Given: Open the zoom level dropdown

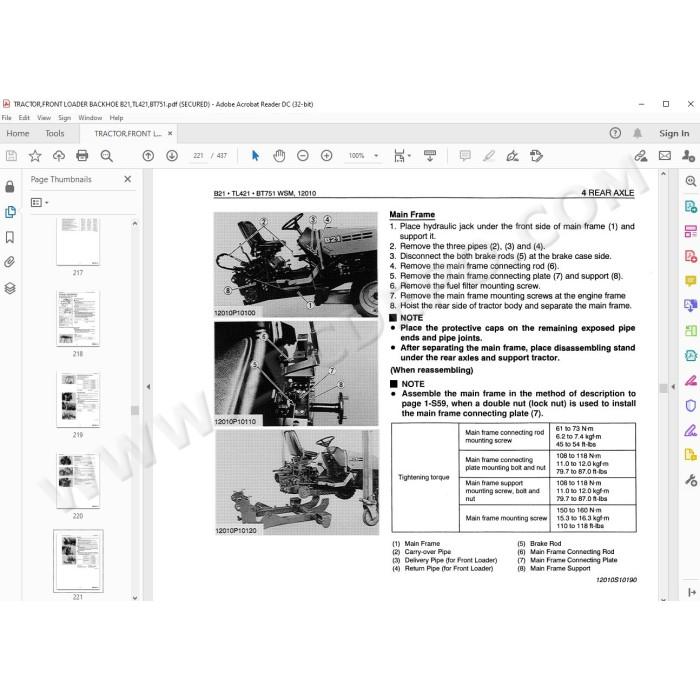Looking at the screenshot, I should tap(376, 156).
